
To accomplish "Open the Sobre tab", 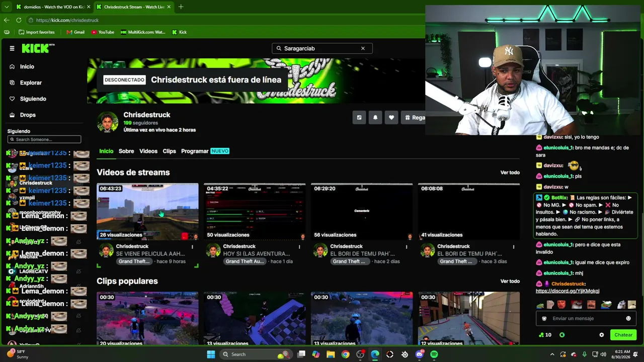I will (x=126, y=151).
